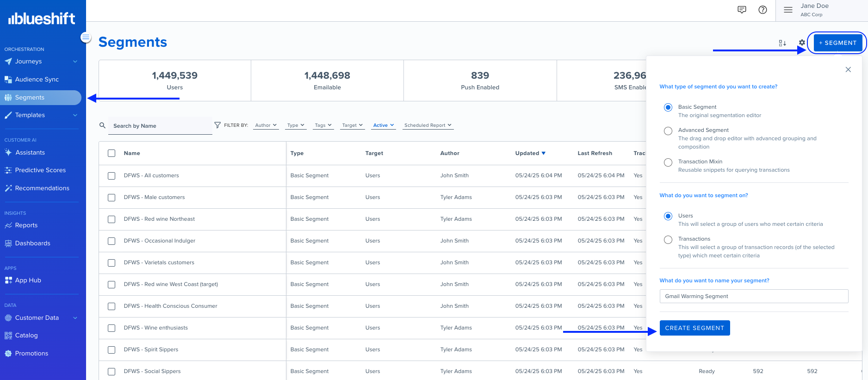The width and height of the screenshot is (868, 380).
Task: Click the Dashboards icon
Action: 8,243
